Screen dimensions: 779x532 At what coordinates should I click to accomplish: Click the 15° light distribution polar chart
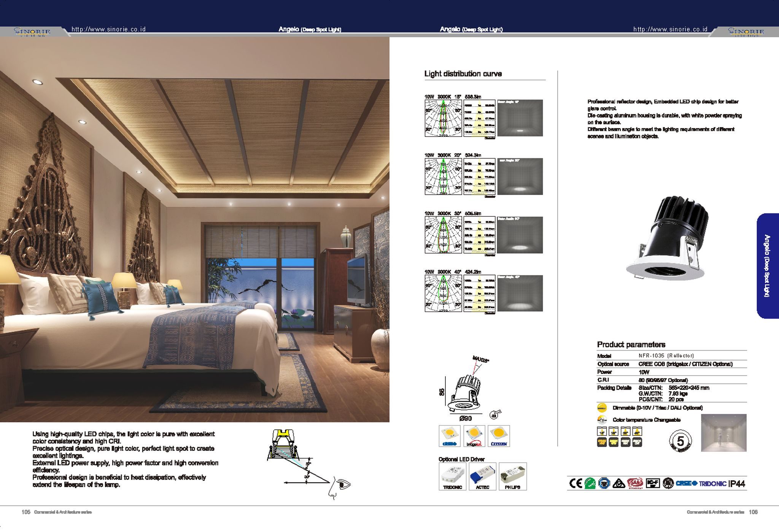pos(443,118)
